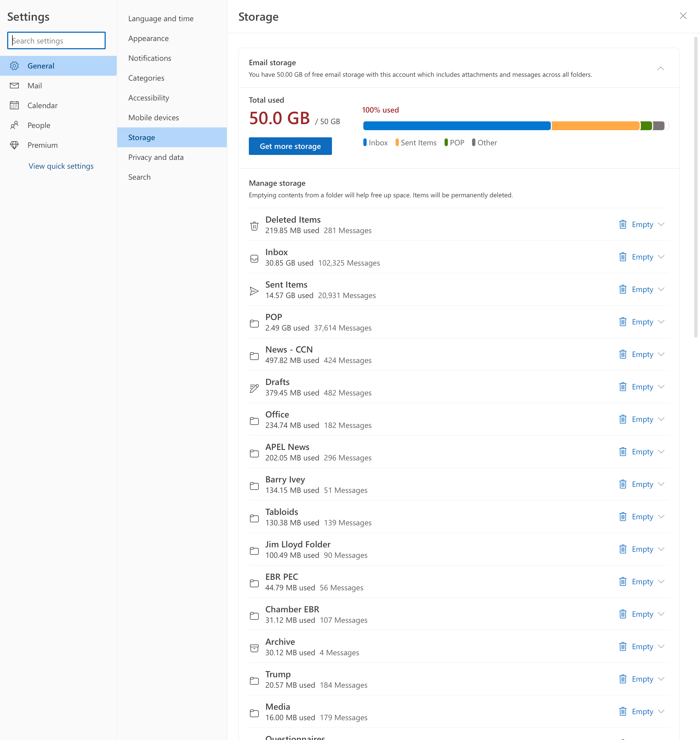Click trash icon beside Inbox Empty

click(x=623, y=256)
